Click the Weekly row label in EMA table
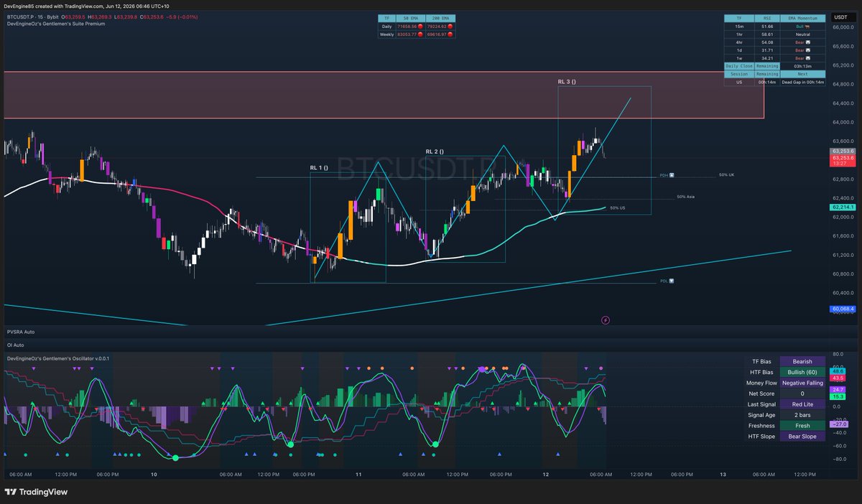Image resolution: width=862 pixels, height=504 pixels. [386, 34]
